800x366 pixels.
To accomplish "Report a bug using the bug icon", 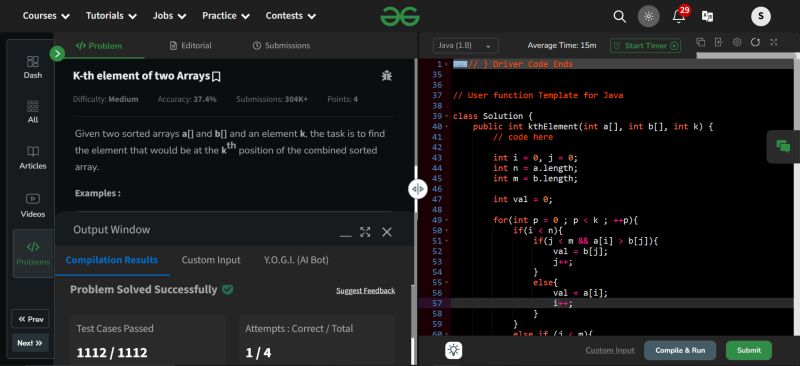I will 387,76.
